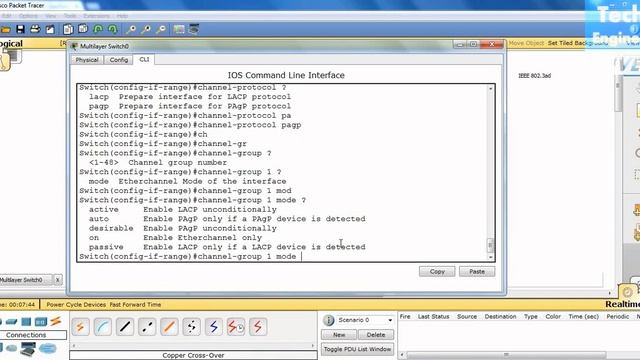Switch to Realtime mode tab
The width and height of the screenshot is (640, 360).
[x=622, y=304]
